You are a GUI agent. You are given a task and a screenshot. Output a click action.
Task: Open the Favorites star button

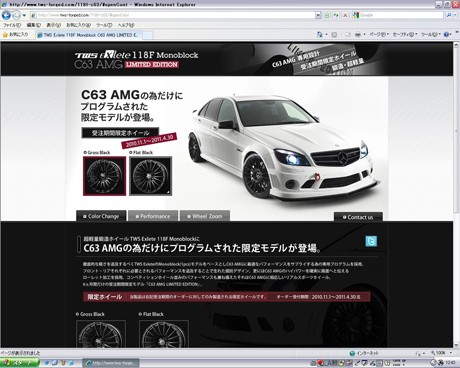point(16,34)
